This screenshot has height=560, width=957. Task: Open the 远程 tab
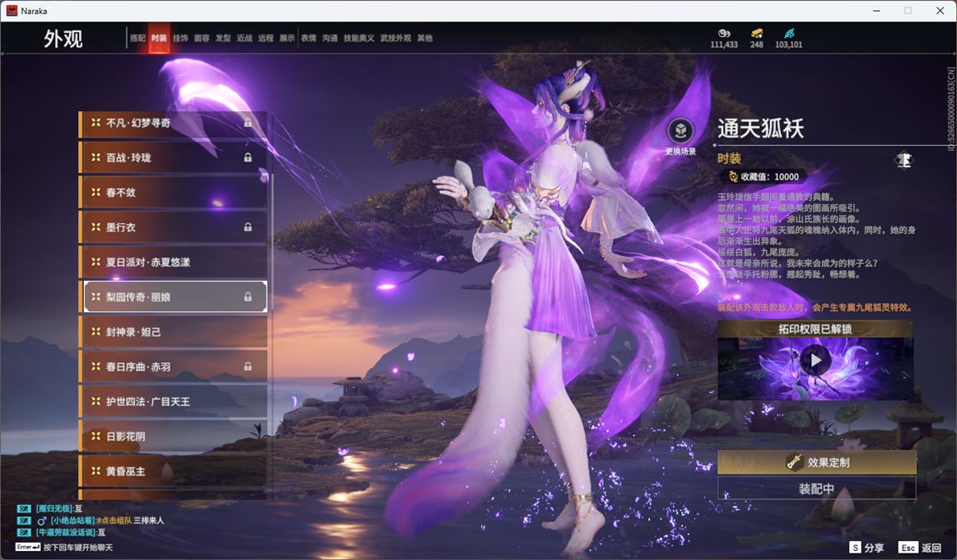[266, 38]
